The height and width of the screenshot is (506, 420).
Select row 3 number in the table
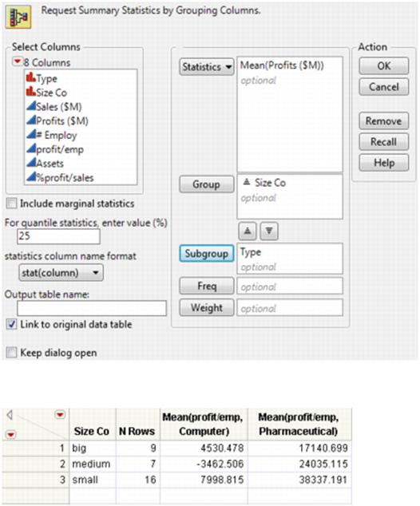pyautogui.click(x=35, y=480)
